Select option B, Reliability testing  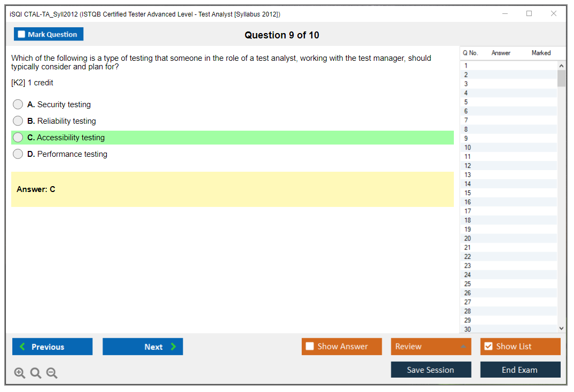pos(18,121)
